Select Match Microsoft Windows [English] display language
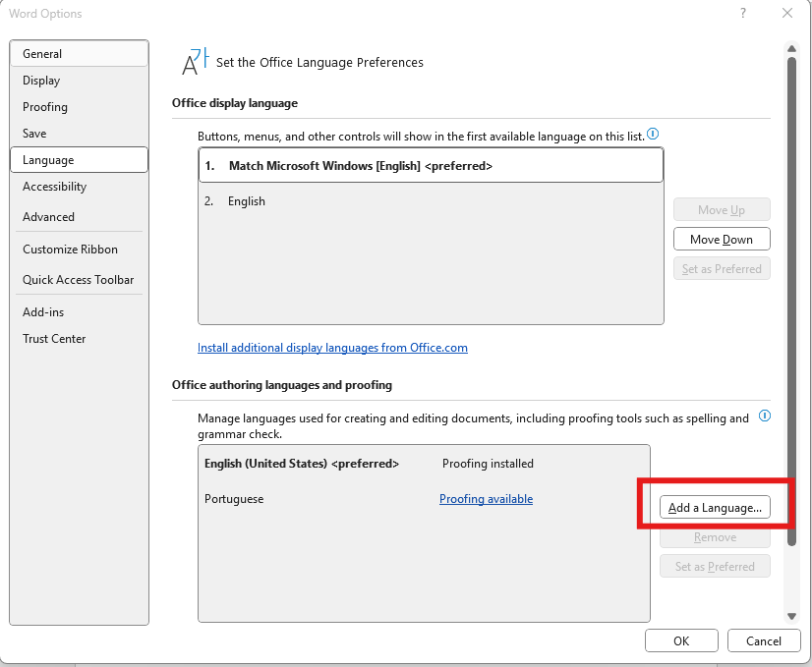 (x=431, y=166)
